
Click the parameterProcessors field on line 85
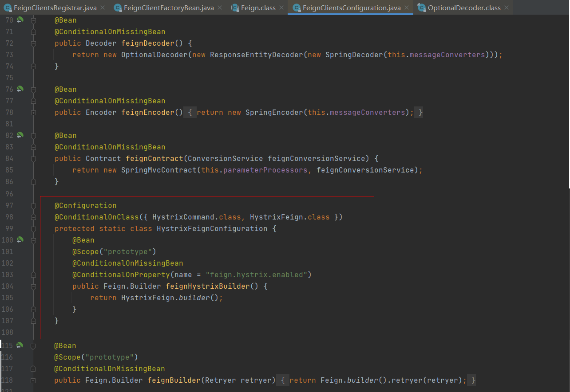point(265,170)
